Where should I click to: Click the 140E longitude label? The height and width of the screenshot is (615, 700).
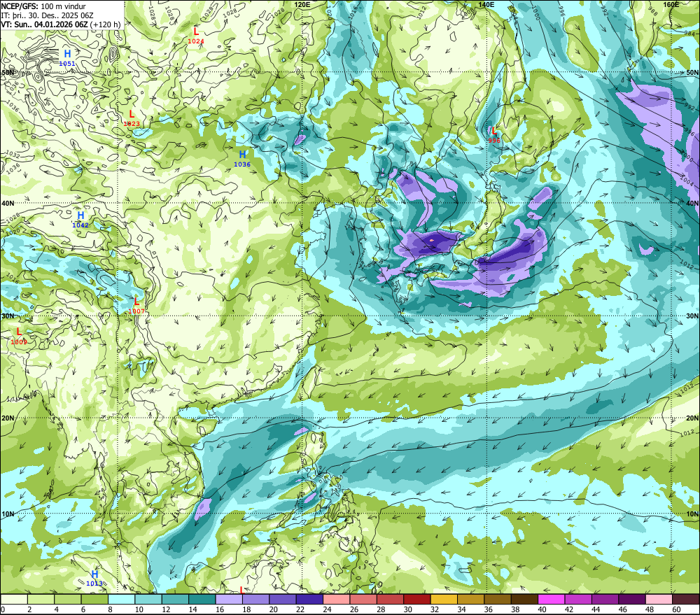coord(486,4)
